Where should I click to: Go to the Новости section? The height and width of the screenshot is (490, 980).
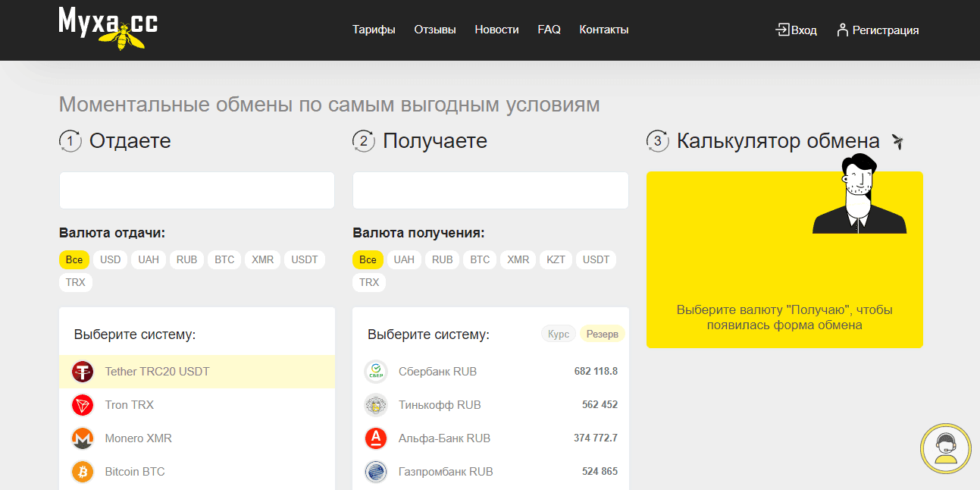click(x=496, y=30)
